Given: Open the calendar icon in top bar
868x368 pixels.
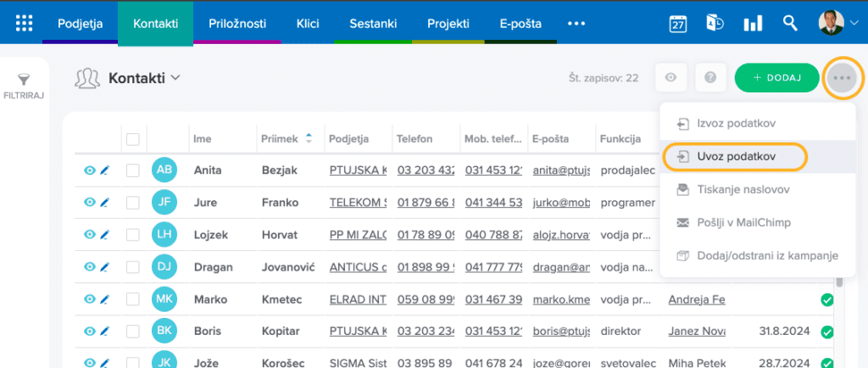Looking at the screenshot, I should click(678, 23).
